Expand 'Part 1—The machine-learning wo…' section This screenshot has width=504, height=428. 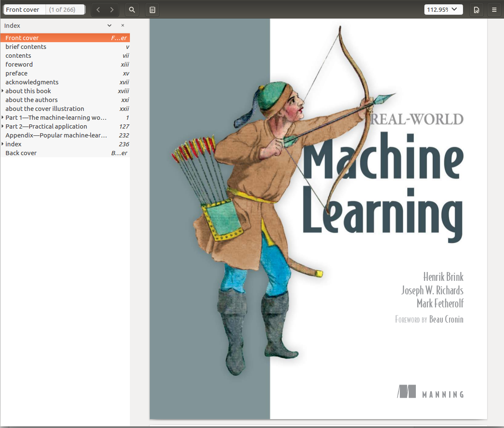(x=3, y=118)
